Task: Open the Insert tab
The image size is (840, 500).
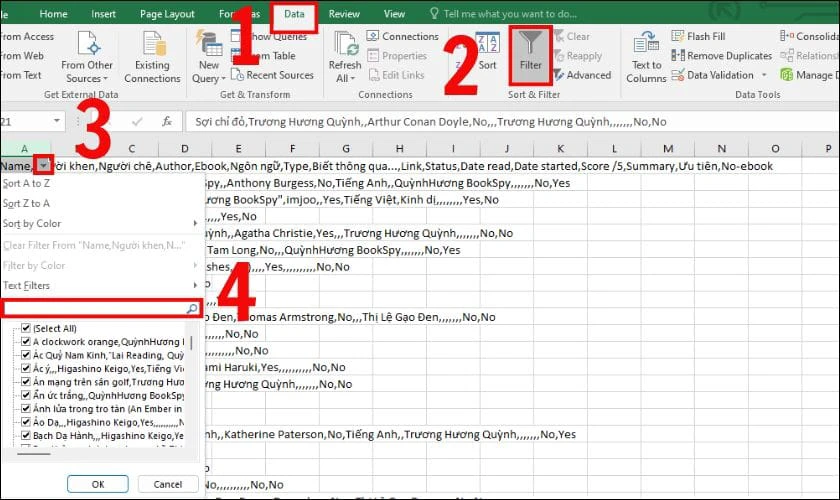Action: (103, 14)
